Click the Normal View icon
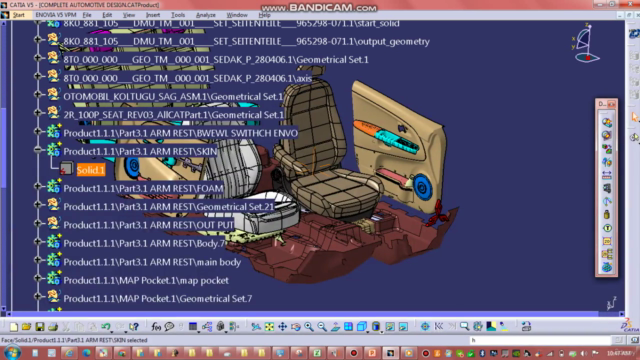Viewport: 640px width, 360px height. (335, 327)
